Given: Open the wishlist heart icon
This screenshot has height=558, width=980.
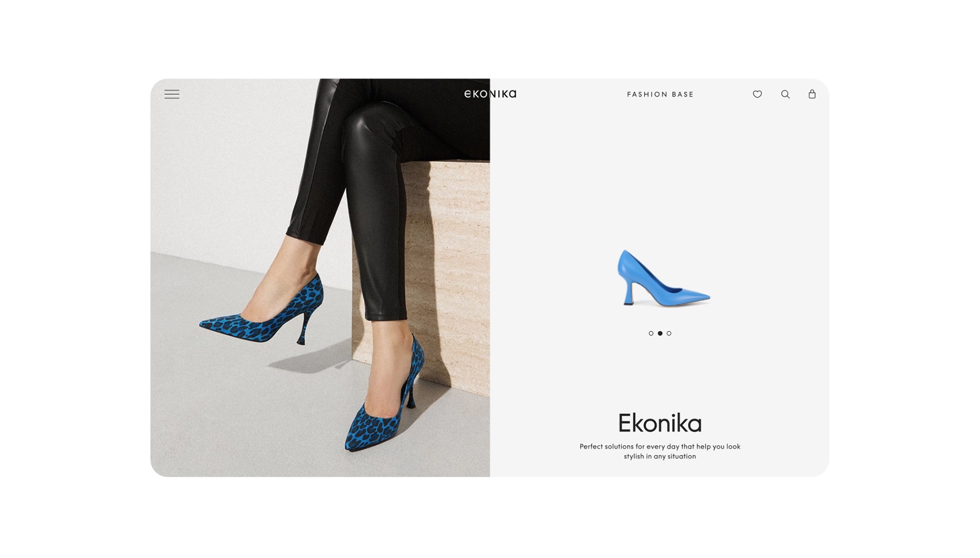Looking at the screenshot, I should coord(757,94).
